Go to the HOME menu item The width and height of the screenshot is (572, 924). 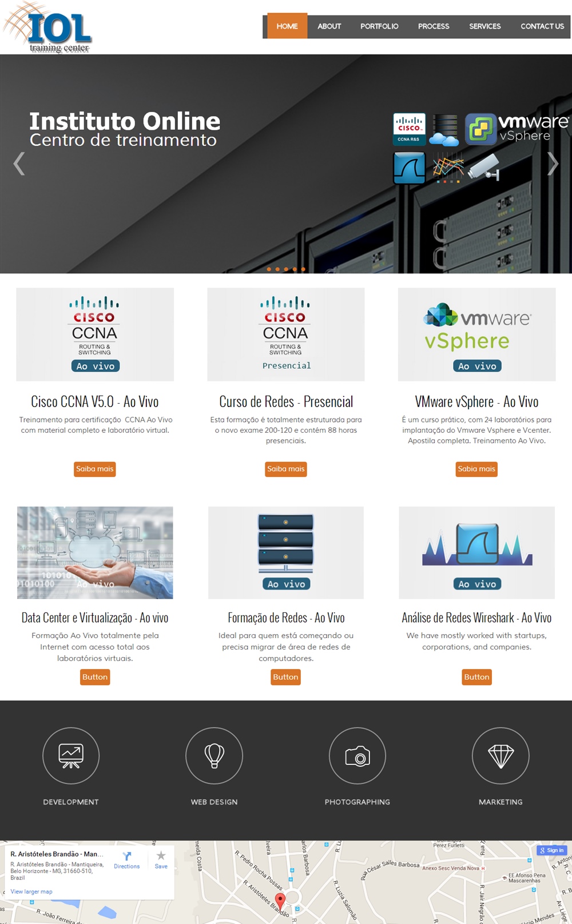[x=287, y=26]
